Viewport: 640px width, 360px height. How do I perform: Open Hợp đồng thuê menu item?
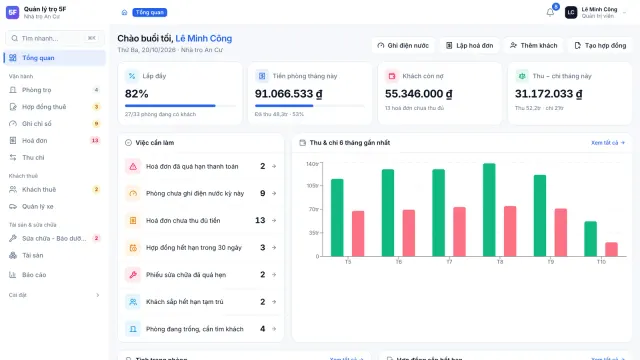pos(55,107)
